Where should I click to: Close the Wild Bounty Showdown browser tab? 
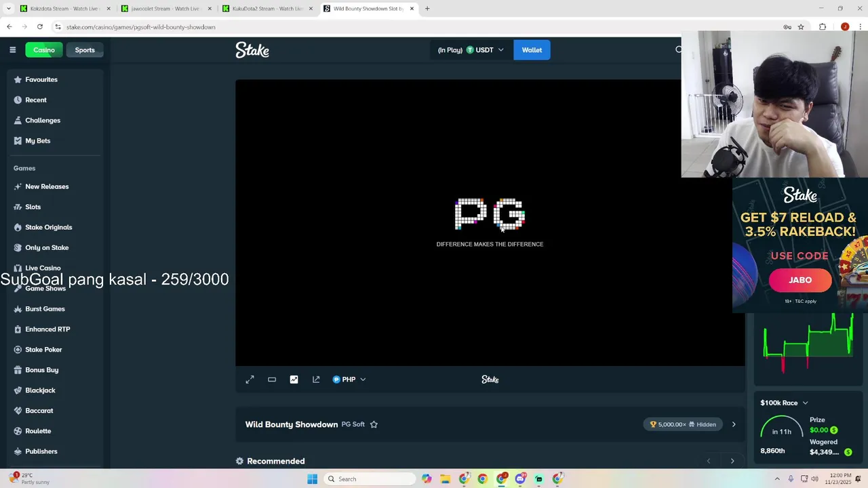412,9
